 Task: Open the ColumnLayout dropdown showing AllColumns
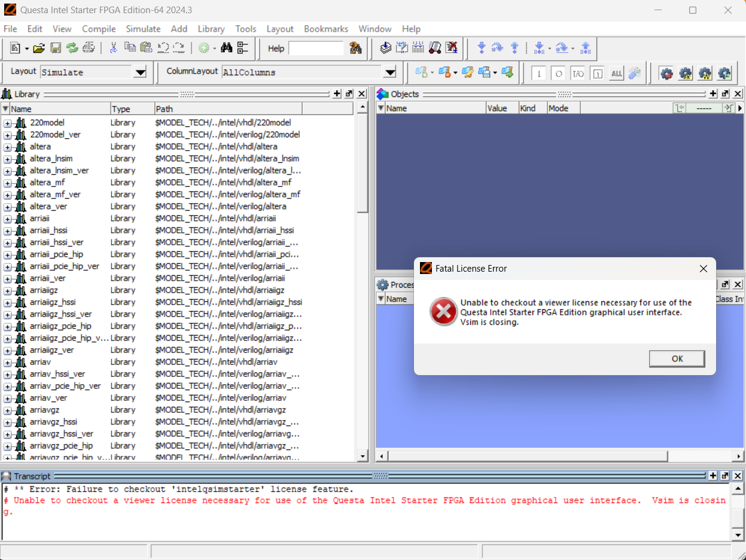tap(390, 72)
